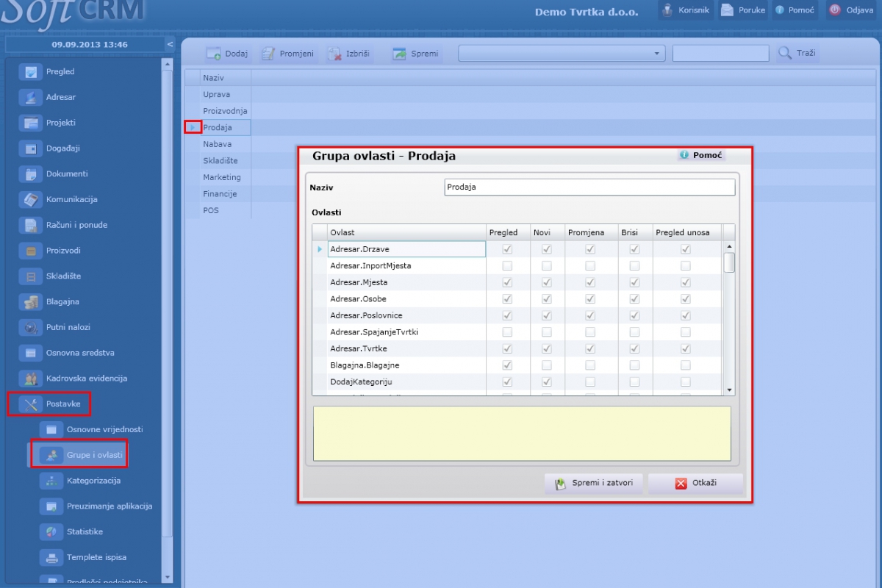
Task: Open the Korisnik top menu
Action: pos(685,10)
